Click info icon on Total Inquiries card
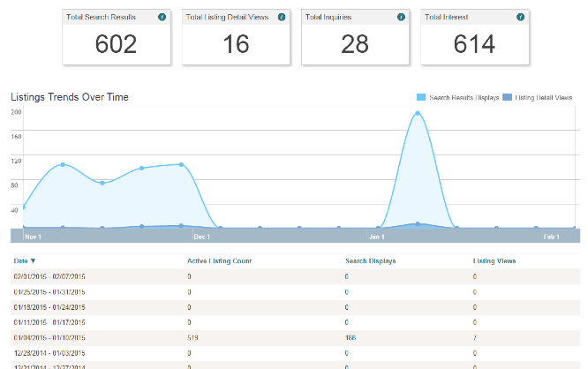This screenshot has height=369, width=588. tap(401, 17)
